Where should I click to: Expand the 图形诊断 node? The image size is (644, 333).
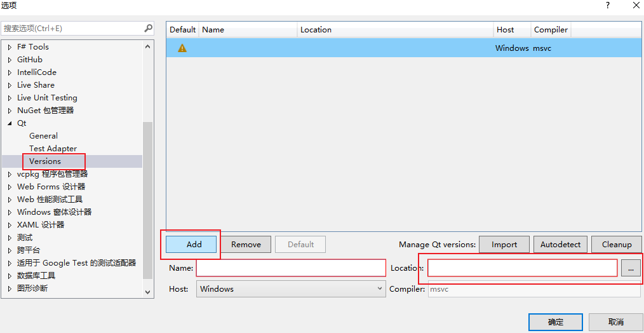pos(10,289)
